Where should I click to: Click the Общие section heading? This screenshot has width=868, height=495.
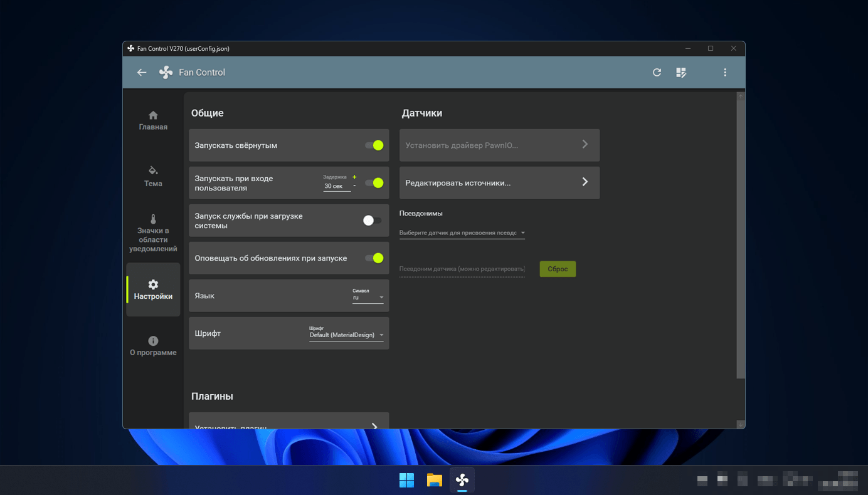[x=207, y=113]
